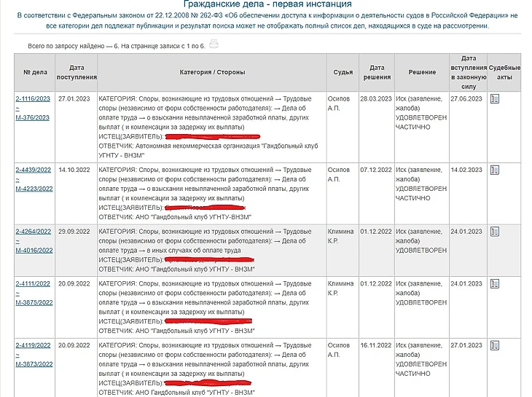Click the 'Решение' column header
This screenshot has width=532, height=397.
(422, 72)
